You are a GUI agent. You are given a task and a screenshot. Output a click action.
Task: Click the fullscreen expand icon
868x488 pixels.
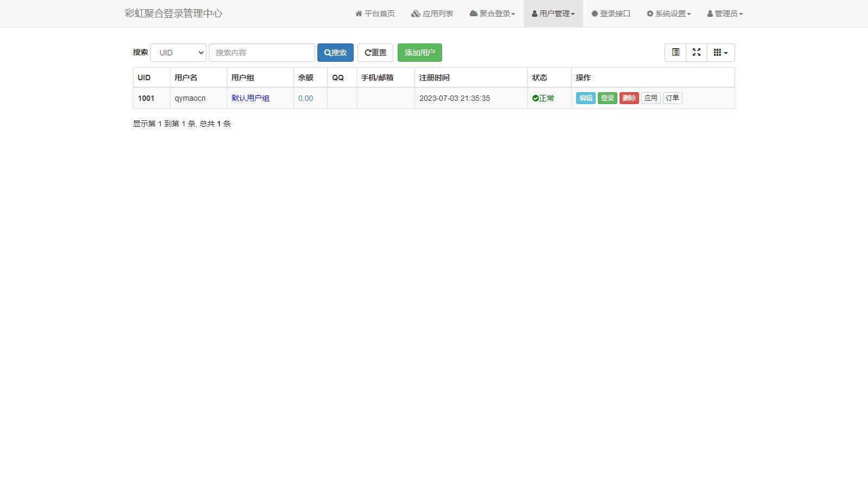point(697,53)
